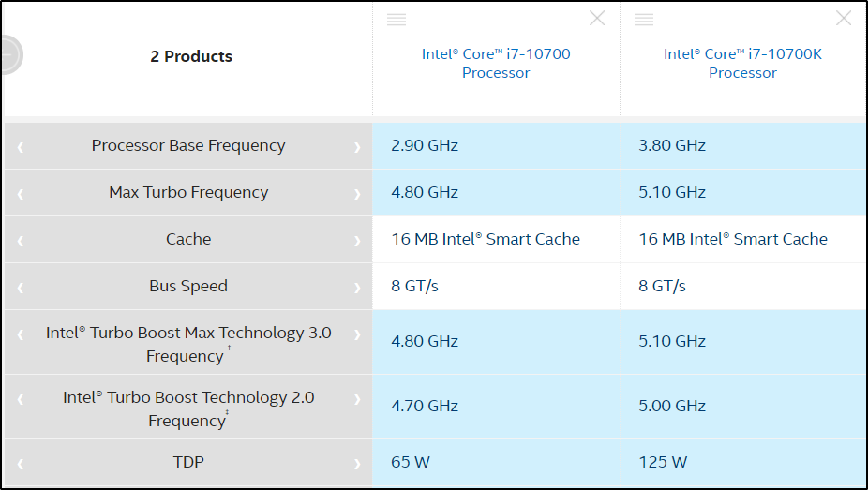Click right chevron on Processor Base Frequency row
The width and height of the screenshot is (868, 490).
(x=357, y=147)
